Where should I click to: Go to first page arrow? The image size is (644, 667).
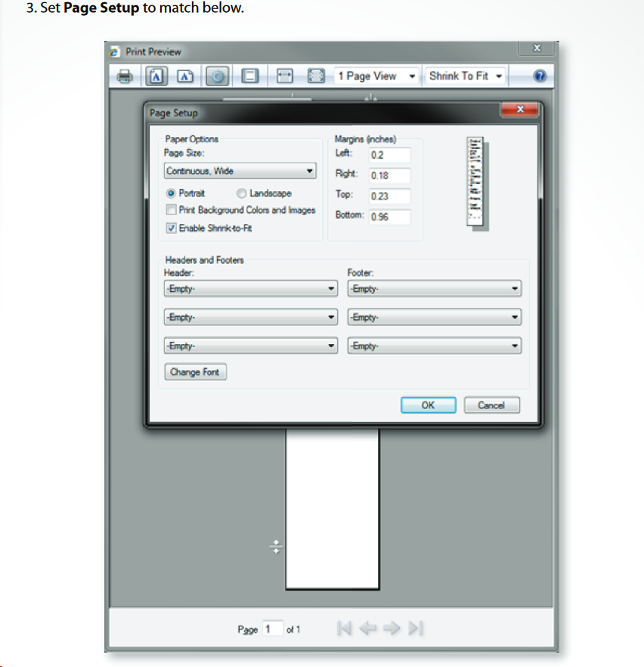tap(344, 628)
